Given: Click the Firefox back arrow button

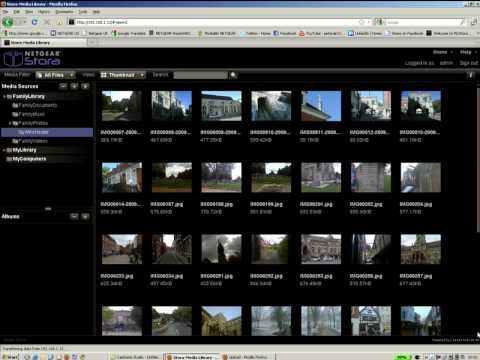Looking at the screenshot, I should point(7,22).
